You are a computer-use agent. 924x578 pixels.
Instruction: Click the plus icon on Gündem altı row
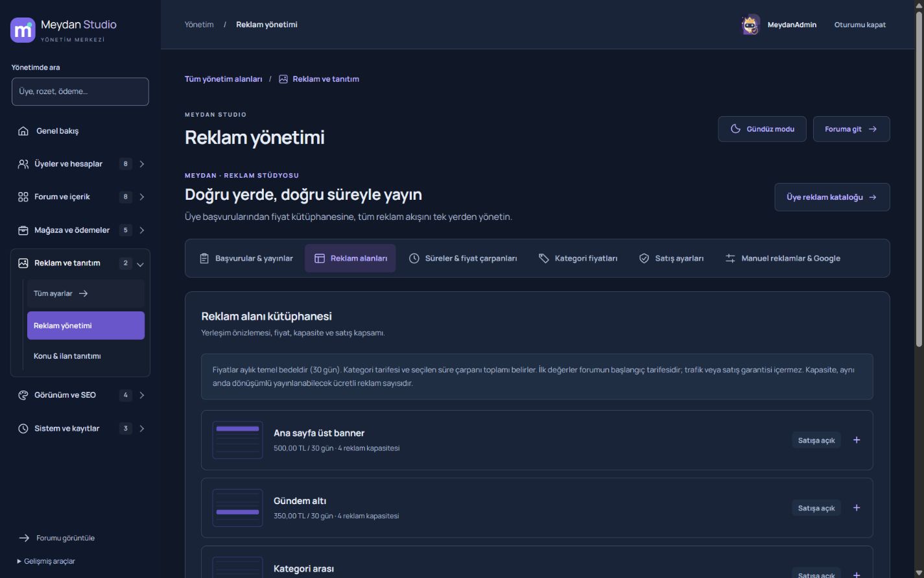point(857,508)
